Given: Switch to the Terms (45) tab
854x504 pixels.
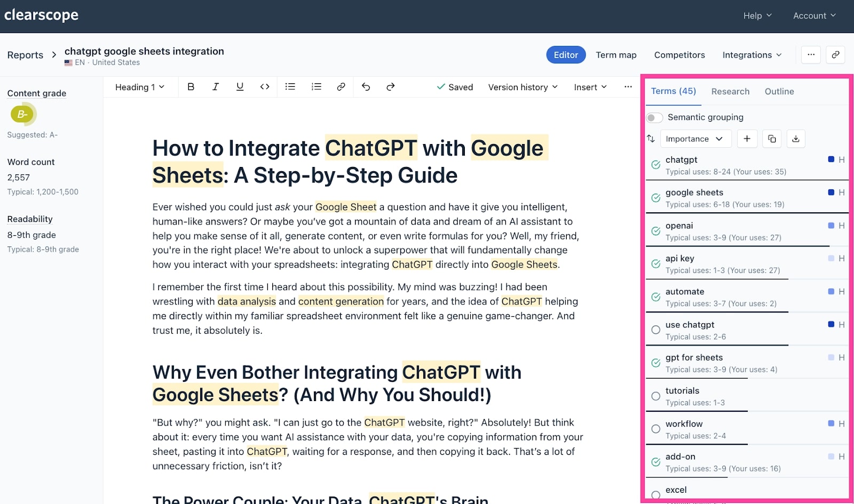Looking at the screenshot, I should 674,91.
